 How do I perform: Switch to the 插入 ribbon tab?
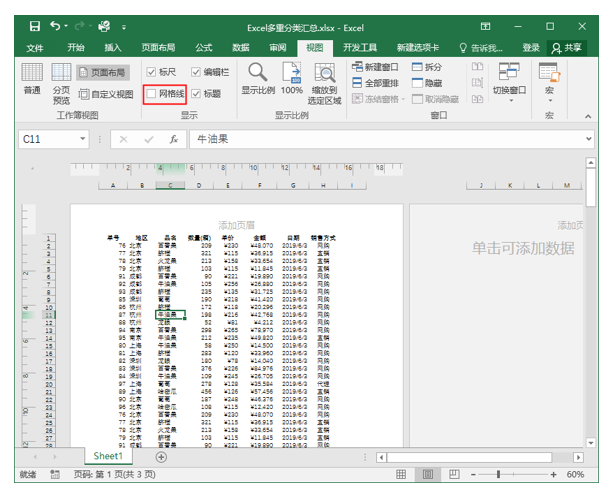pyautogui.click(x=113, y=48)
